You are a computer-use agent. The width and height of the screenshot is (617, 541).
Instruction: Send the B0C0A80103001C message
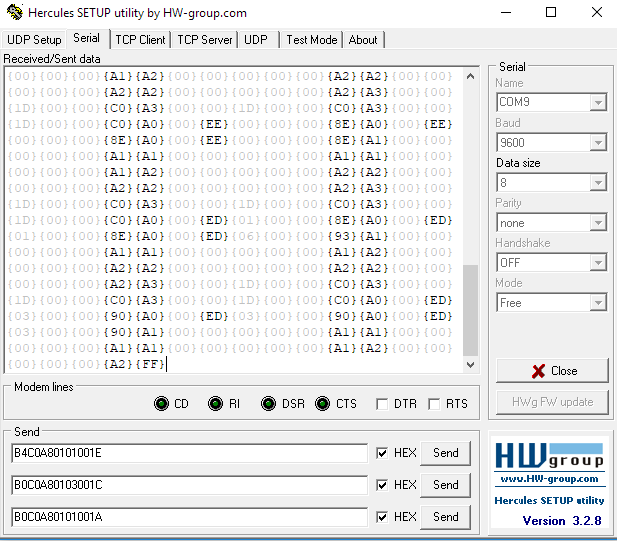445,485
